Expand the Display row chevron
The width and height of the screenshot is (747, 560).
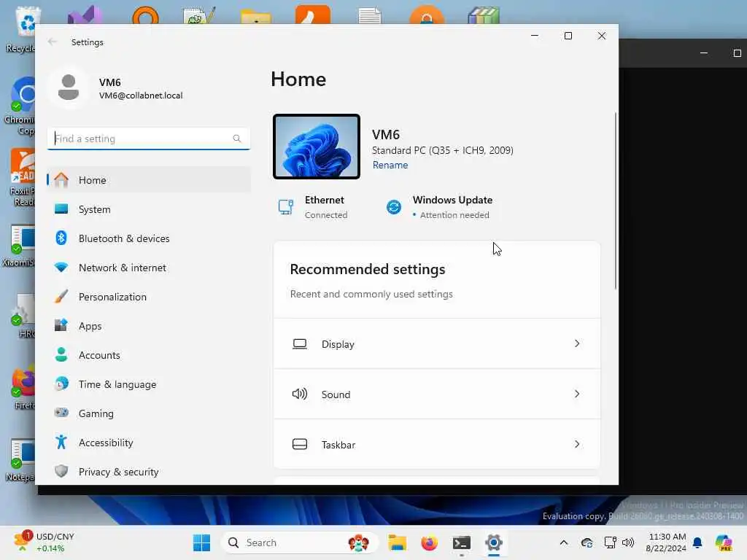pyautogui.click(x=577, y=343)
